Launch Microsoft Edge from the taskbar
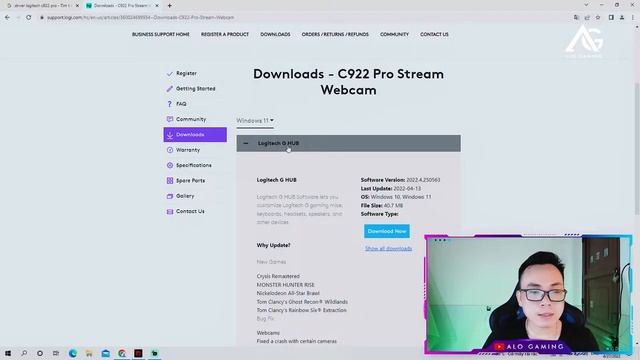 73,353
